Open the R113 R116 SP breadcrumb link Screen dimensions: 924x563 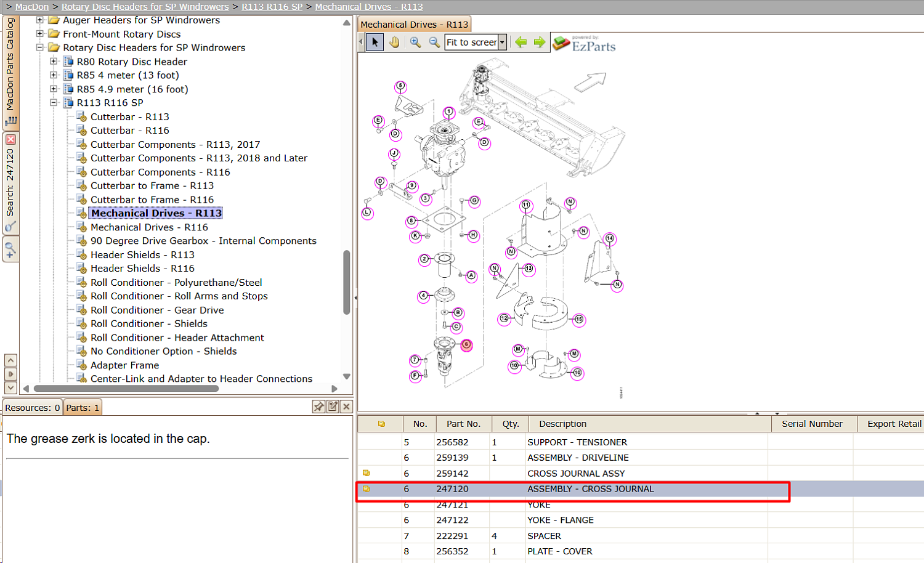click(272, 7)
